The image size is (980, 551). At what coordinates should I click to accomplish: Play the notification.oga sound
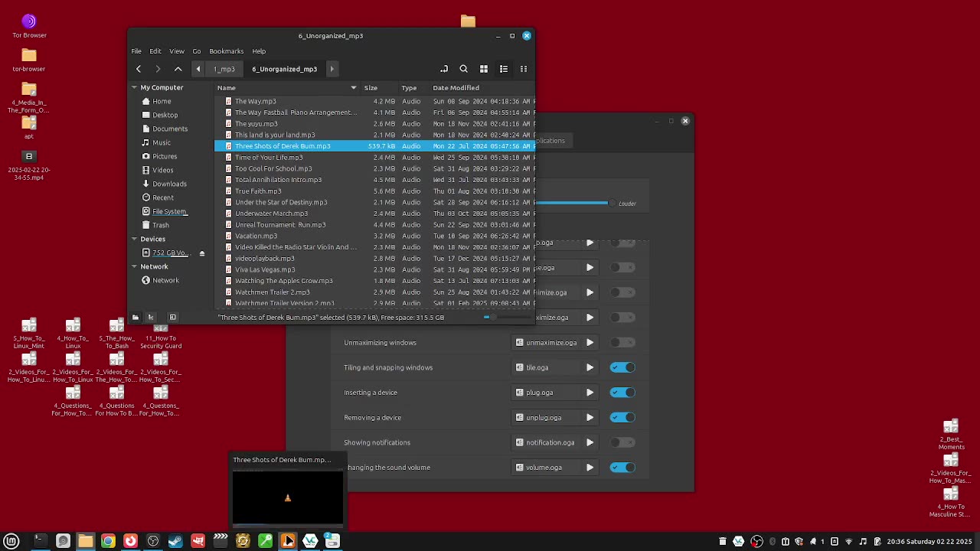[x=590, y=442]
